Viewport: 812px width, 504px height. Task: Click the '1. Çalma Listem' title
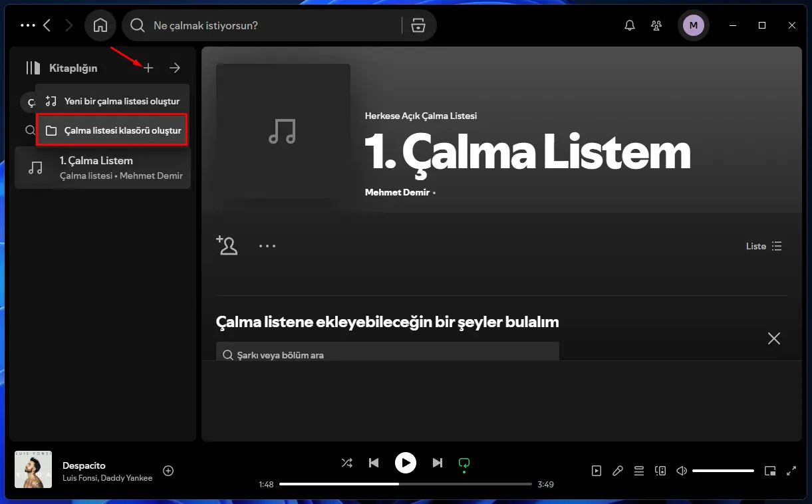528,152
